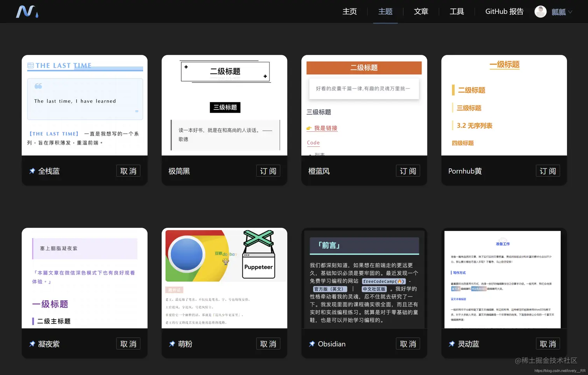Subscribe to the 极简黑 theme
Image resolution: width=588 pixels, height=375 pixels.
pos(268,170)
